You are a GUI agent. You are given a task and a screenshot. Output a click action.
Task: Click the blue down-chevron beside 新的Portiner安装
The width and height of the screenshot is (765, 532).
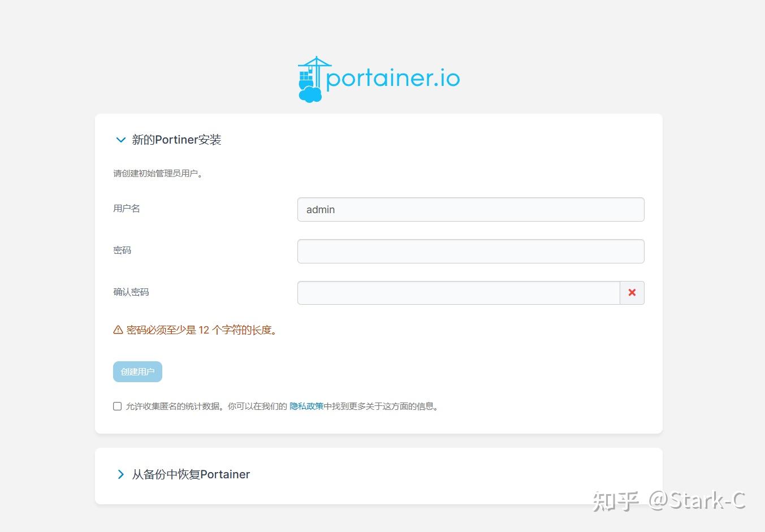(x=120, y=140)
